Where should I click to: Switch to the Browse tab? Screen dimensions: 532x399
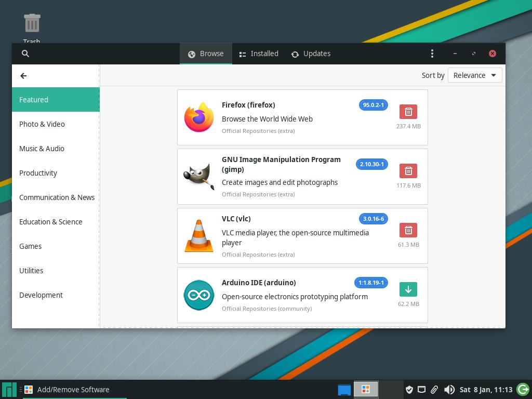(x=206, y=54)
